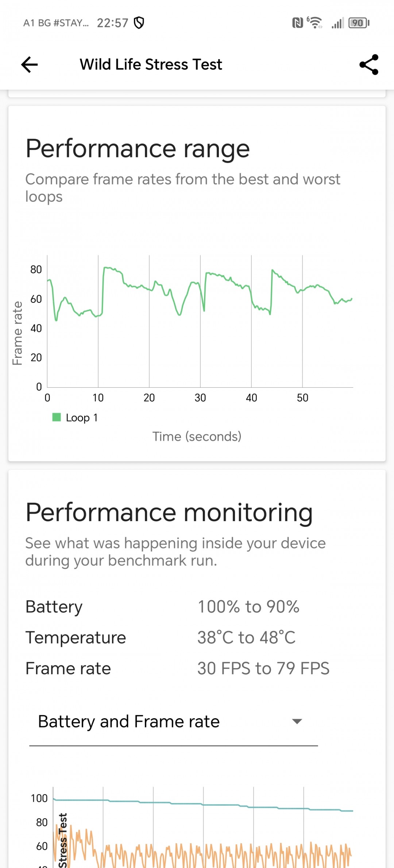Viewport: 394px width, 868px height.
Task: Expand the dropdown arrow for chart type
Action: (x=297, y=721)
